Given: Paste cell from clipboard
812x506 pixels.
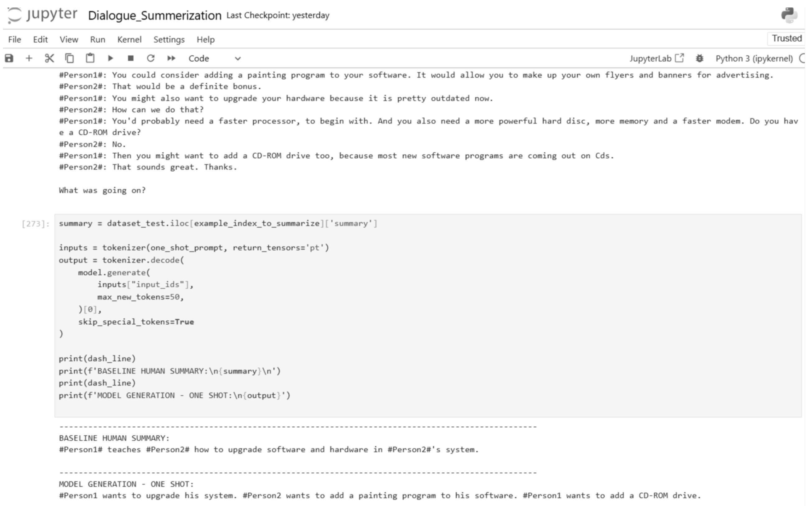Looking at the screenshot, I should coord(90,58).
